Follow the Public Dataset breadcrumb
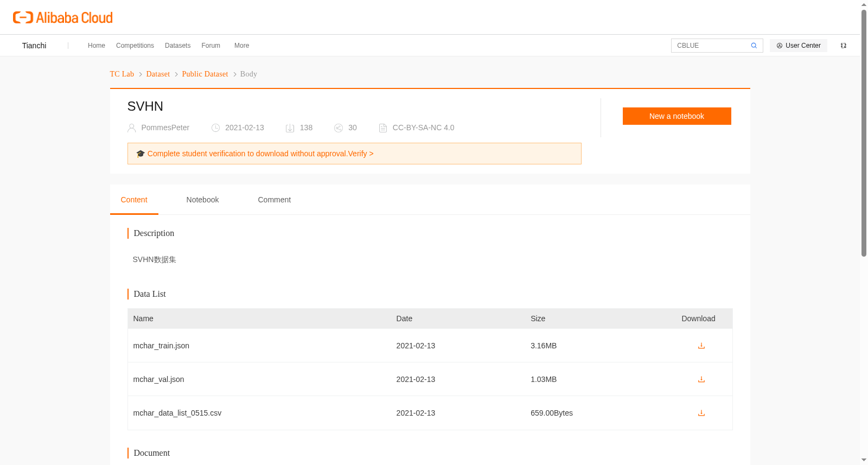 (x=205, y=74)
